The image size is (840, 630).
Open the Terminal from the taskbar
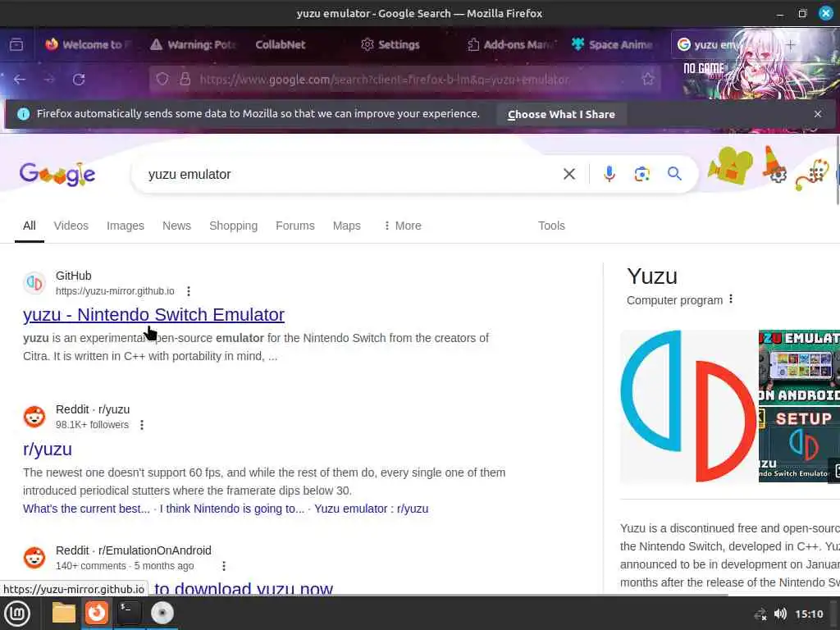129,613
